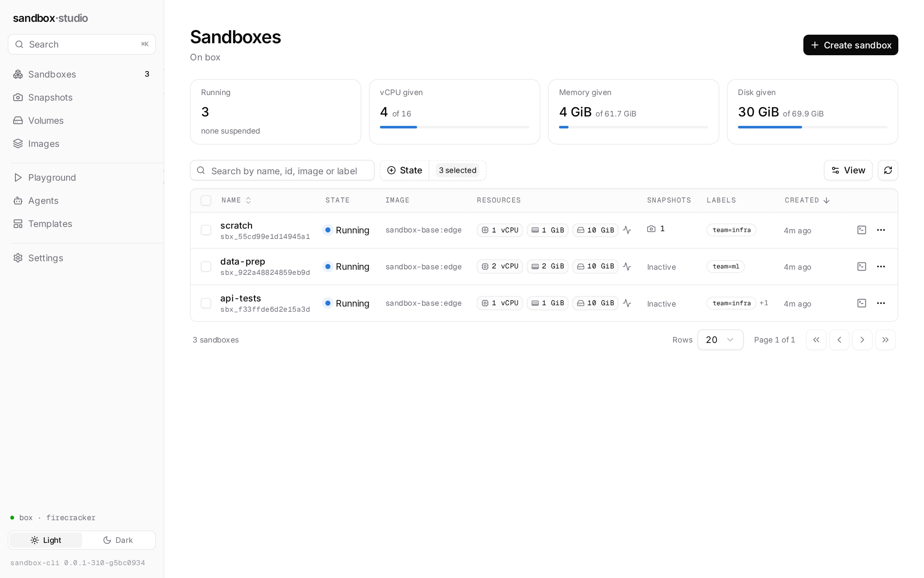Click the 10 GiB disk badge in scratch row
The image size is (924, 578).
(x=595, y=230)
